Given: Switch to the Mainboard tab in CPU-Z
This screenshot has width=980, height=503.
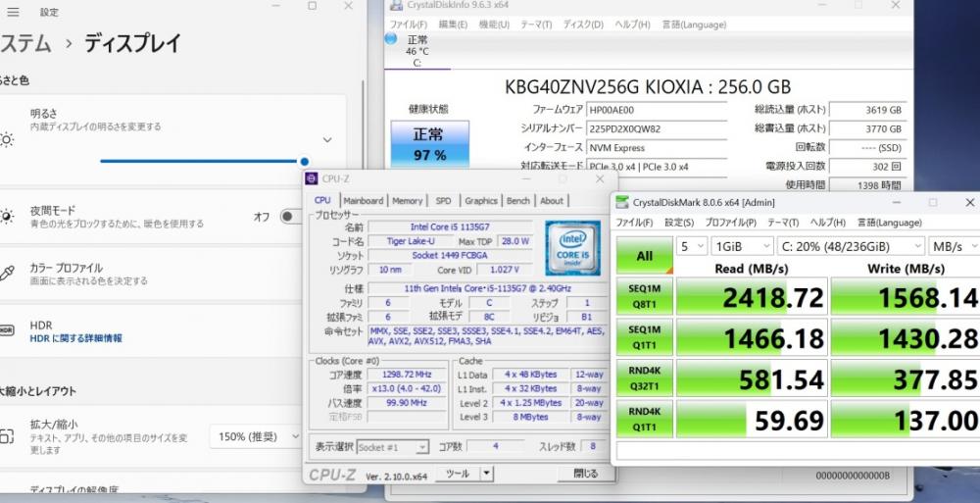Looking at the screenshot, I should pos(364,201).
